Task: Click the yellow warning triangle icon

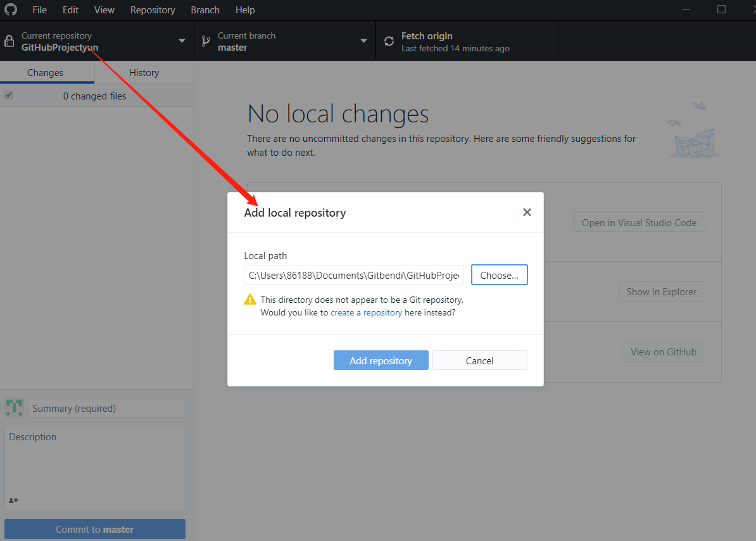Action: [x=249, y=300]
